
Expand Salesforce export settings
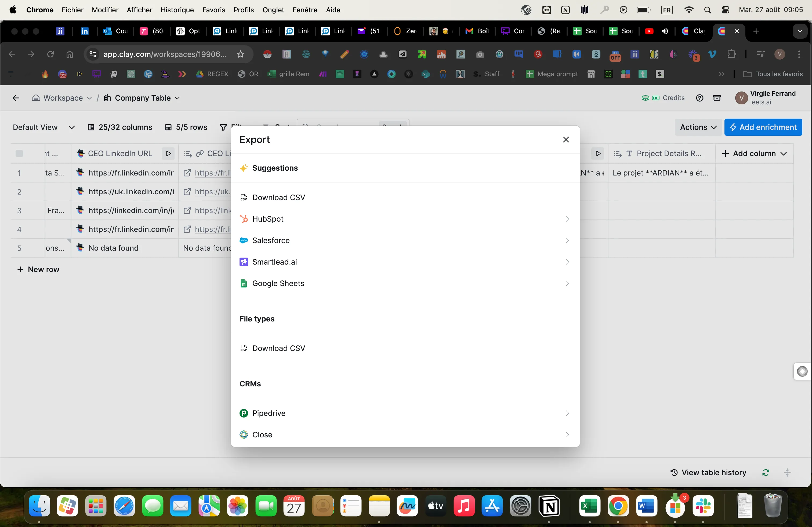405,240
